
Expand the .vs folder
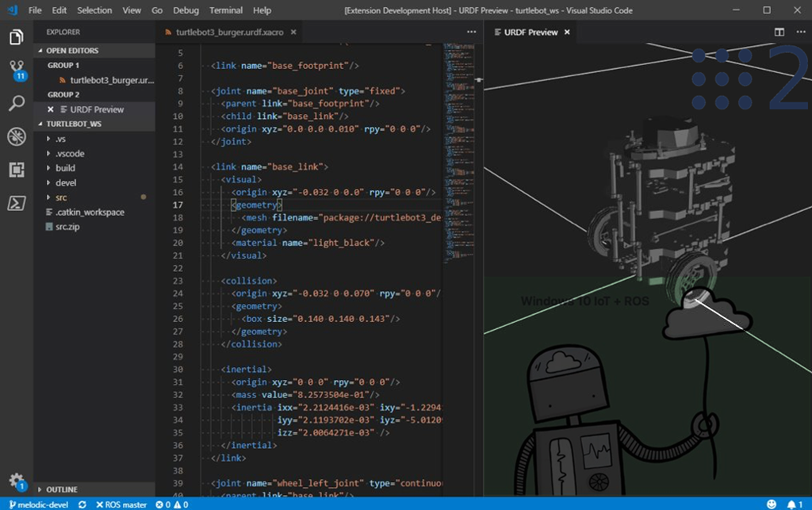coord(61,139)
